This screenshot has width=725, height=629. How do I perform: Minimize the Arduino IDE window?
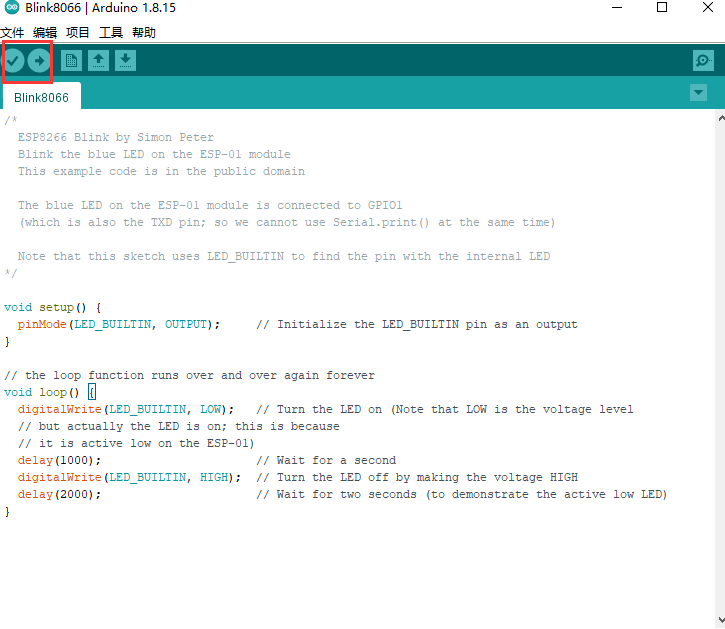pyautogui.click(x=615, y=8)
